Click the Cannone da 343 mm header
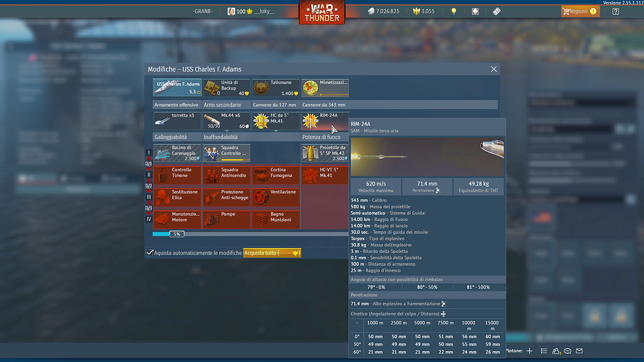644x362 pixels. point(324,105)
